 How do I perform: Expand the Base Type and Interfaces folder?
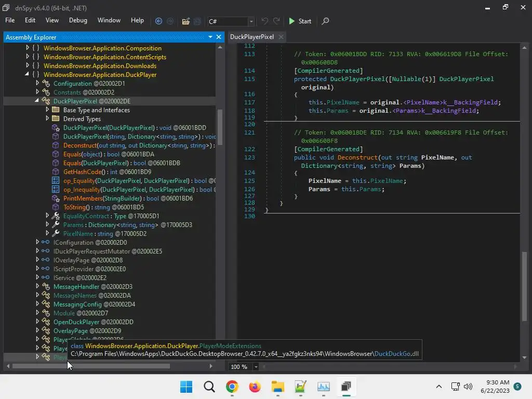point(47,110)
